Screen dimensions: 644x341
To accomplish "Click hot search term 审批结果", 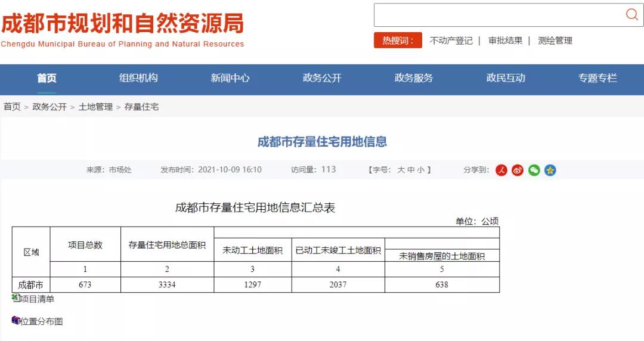I will [x=505, y=41].
